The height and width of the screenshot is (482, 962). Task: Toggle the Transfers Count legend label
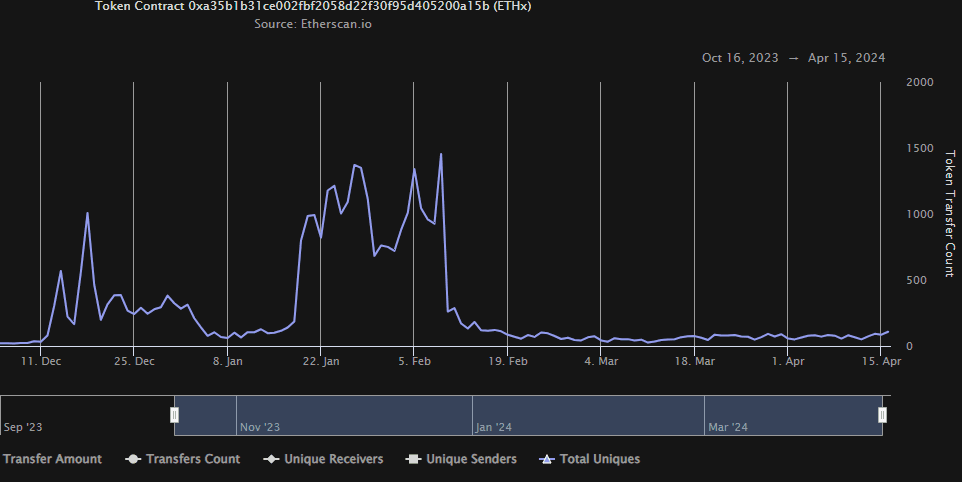[x=193, y=459]
